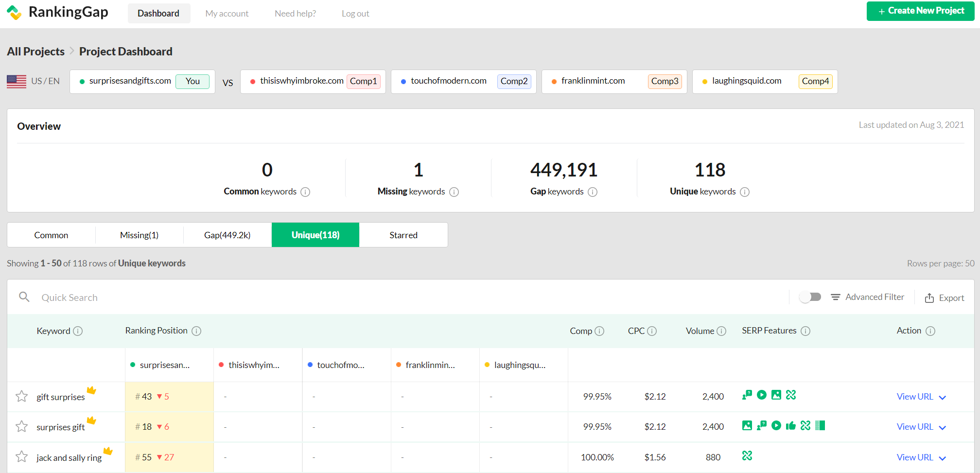Click the crown icon next to 'surprises gift'
980x473 pixels.
tap(91, 420)
